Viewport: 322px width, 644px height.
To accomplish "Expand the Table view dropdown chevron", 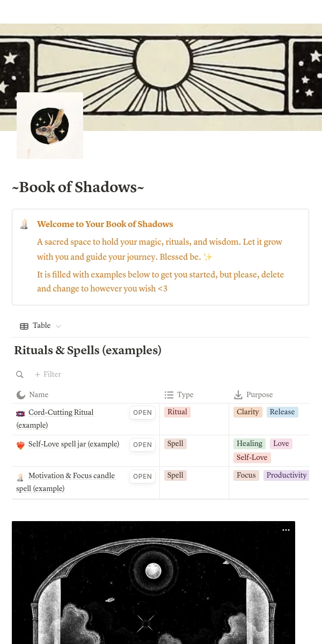I will coord(58,326).
